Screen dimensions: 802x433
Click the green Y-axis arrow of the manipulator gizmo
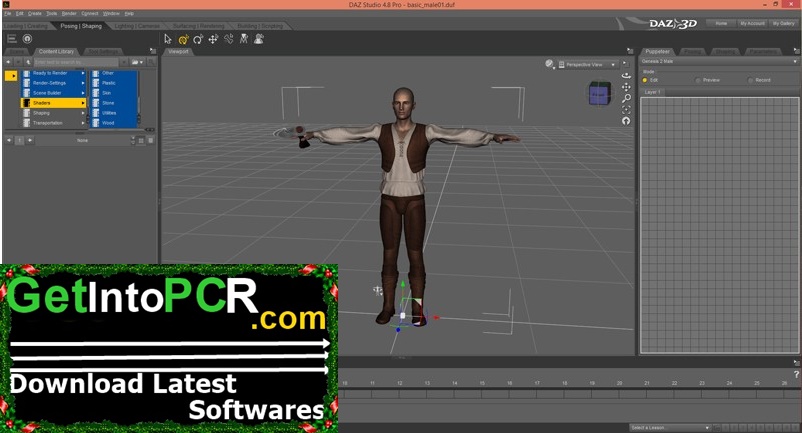point(403,284)
